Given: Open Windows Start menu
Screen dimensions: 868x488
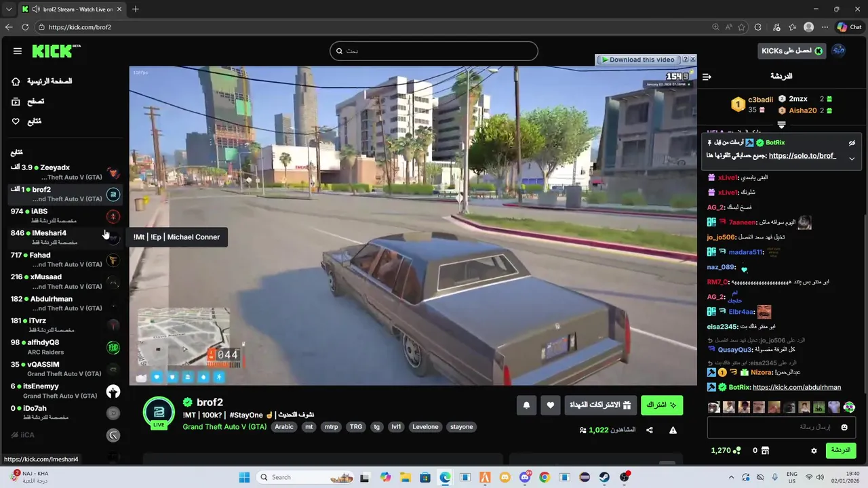Looking at the screenshot, I should click(x=244, y=477).
